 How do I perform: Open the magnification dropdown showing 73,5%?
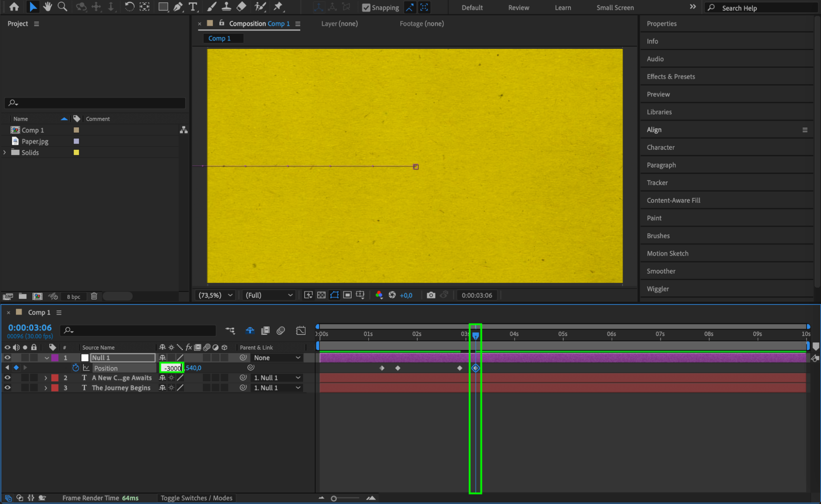click(216, 295)
